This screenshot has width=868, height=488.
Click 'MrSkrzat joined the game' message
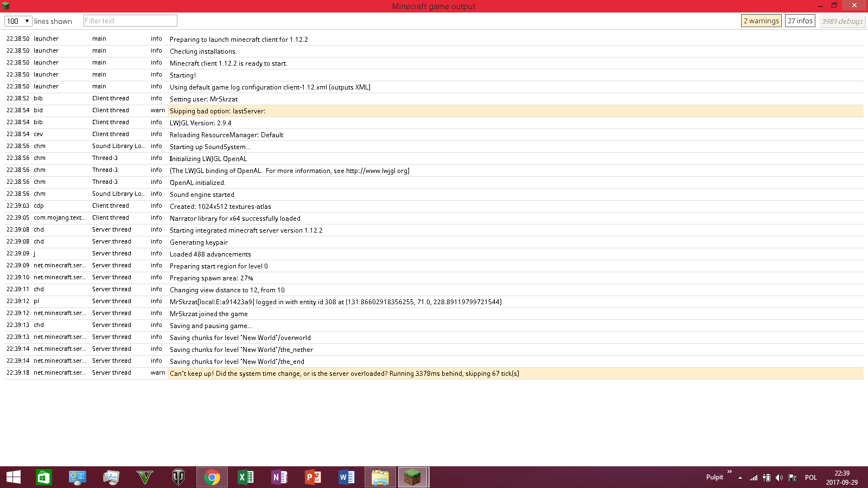[209, 314]
